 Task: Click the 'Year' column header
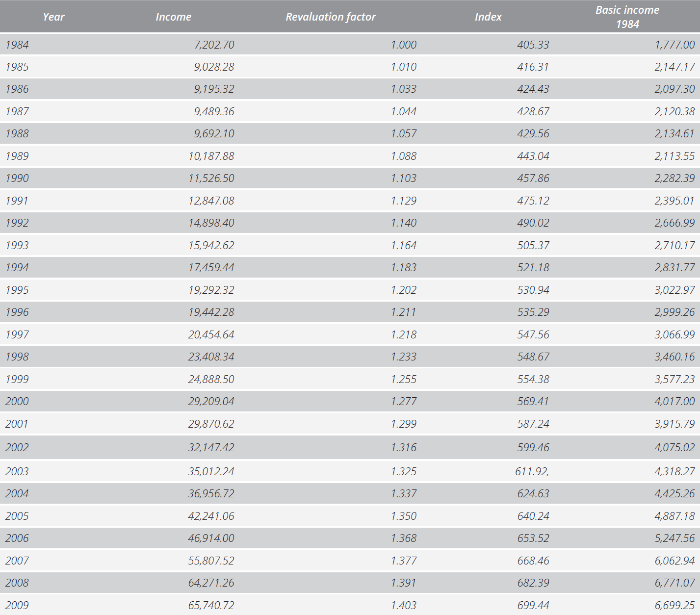[53, 17]
